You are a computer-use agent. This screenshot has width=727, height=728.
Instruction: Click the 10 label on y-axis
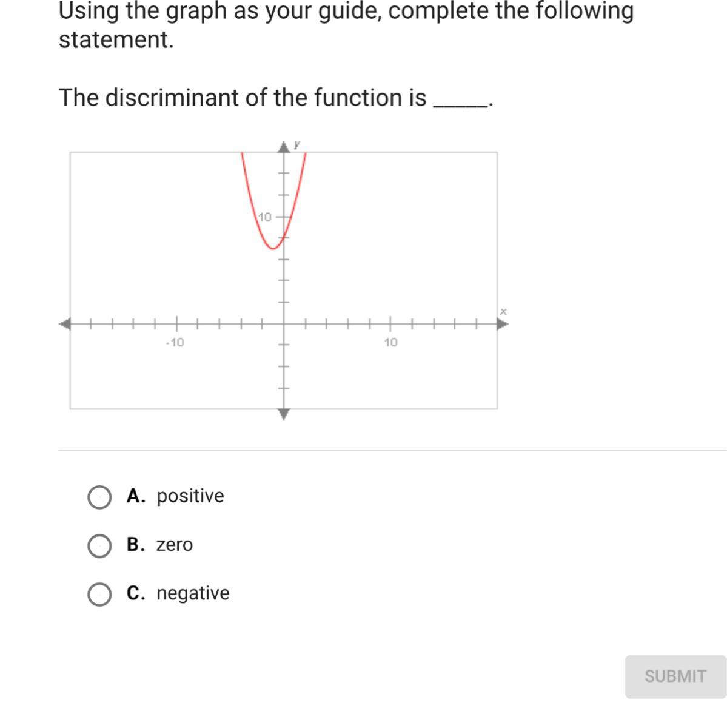point(266,217)
